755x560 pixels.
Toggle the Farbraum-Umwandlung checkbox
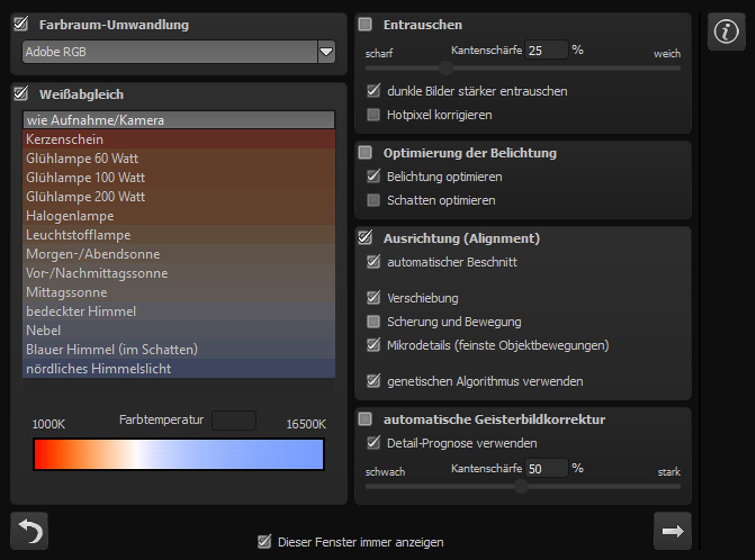coord(21,24)
